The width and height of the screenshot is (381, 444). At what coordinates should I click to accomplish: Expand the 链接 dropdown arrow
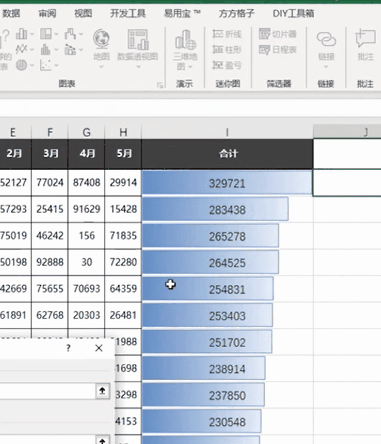[x=326, y=67]
